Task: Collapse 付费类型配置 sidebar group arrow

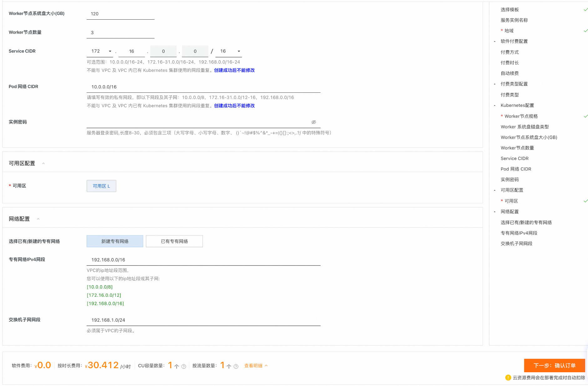Action: point(495,84)
